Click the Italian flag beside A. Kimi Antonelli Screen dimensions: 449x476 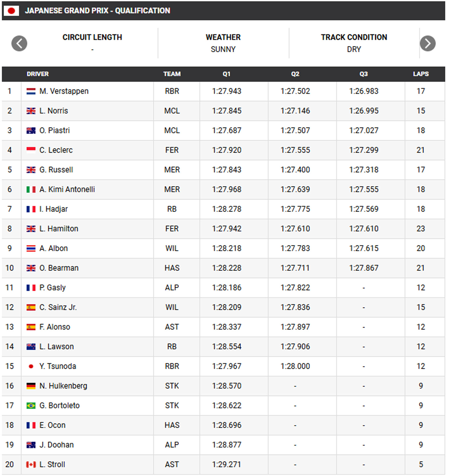point(31,189)
